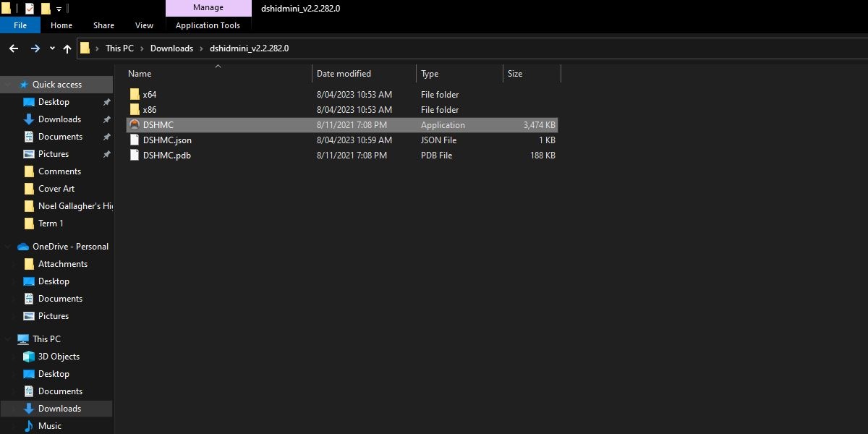Switch to the Home ribbon tab

[61, 25]
